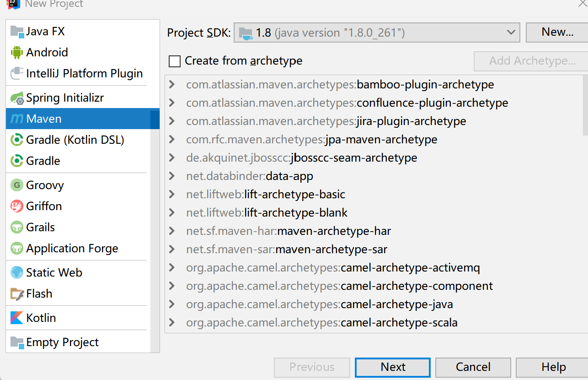Select camel-archetype-scala text row
The width and height of the screenshot is (588, 380).
(x=322, y=323)
